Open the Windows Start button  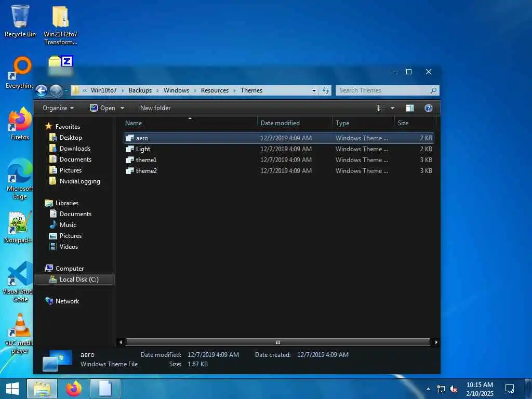(12, 389)
